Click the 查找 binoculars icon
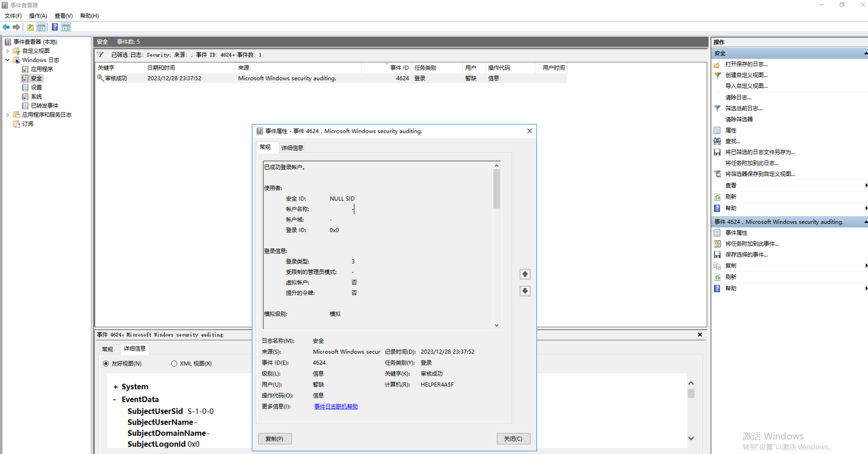Viewport: 868px width, 454px height. (x=717, y=141)
